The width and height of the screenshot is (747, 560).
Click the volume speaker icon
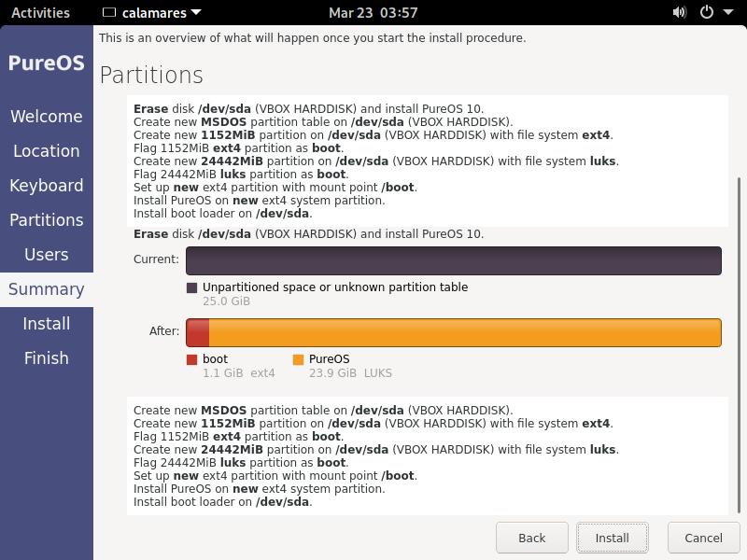(680, 13)
